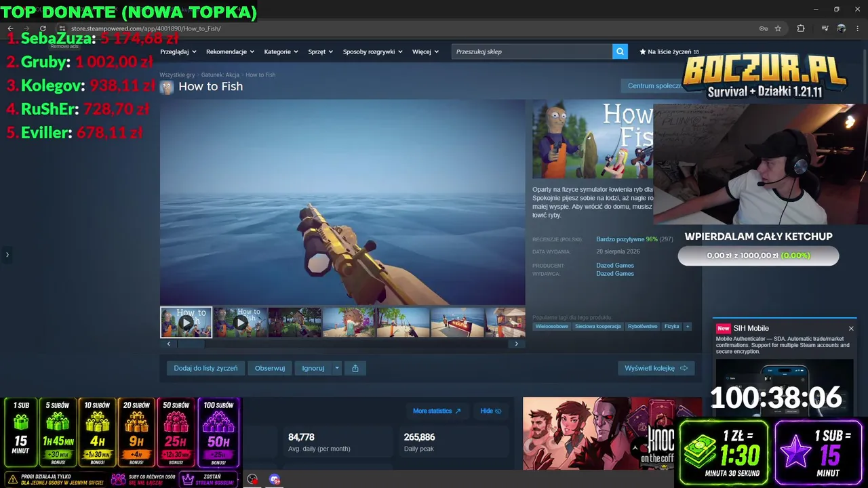
Task: Select the sixth screenshot thumbnail with the table
Action: pos(457,322)
